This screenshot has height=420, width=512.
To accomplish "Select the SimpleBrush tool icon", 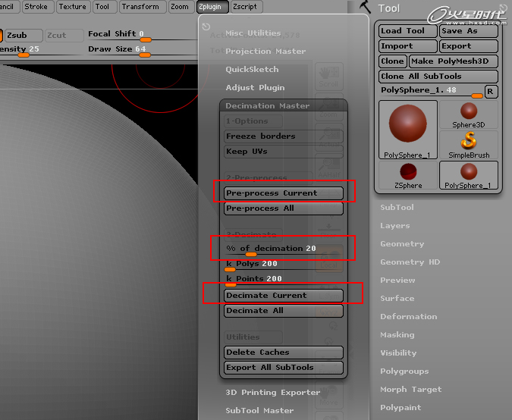I will tap(469, 145).
